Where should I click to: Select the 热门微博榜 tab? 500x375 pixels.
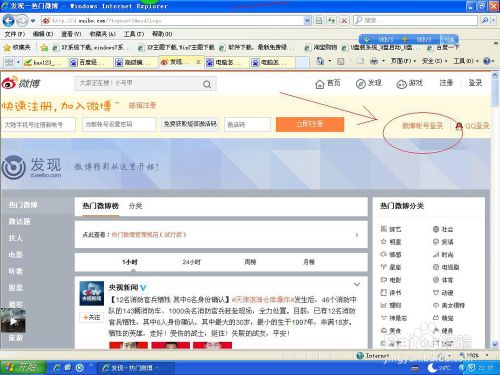(x=101, y=206)
